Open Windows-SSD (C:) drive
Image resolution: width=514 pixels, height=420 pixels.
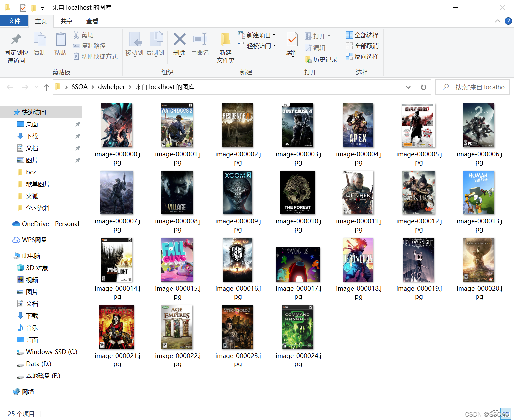(x=47, y=352)
